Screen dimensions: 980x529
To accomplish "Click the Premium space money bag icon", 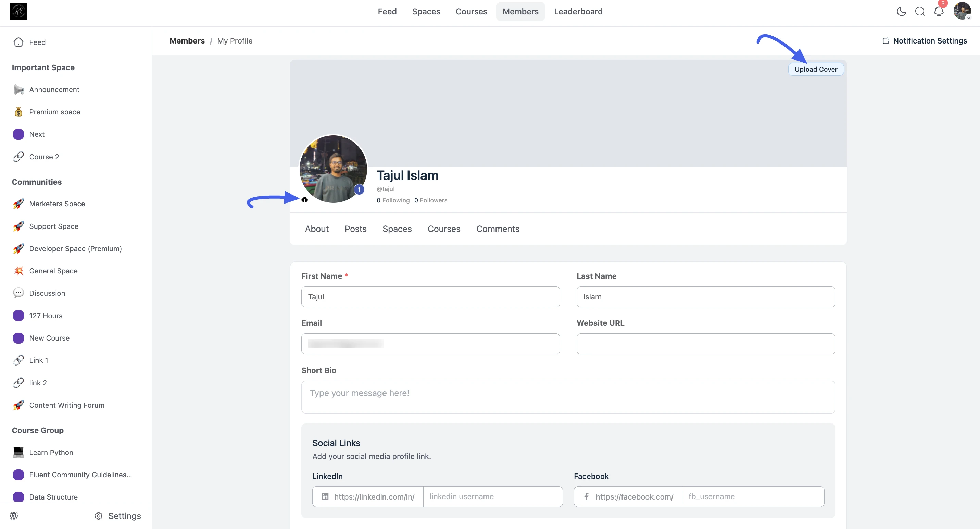I will (18, 112).
